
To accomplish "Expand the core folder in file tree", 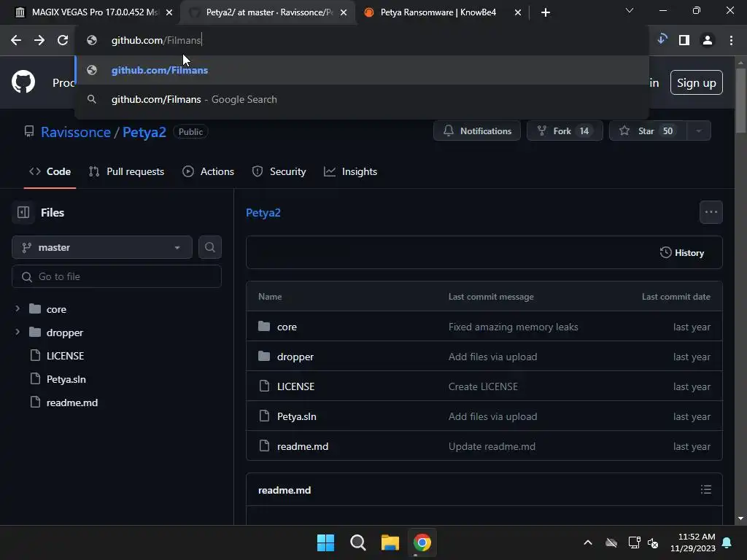I will coord(18,308).
